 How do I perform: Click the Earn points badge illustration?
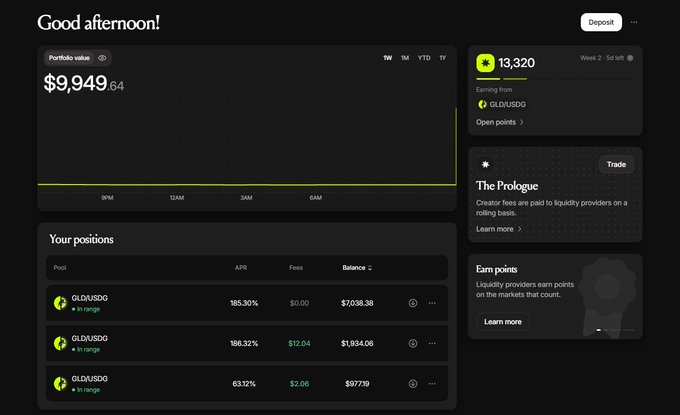(x=606, y=297)
